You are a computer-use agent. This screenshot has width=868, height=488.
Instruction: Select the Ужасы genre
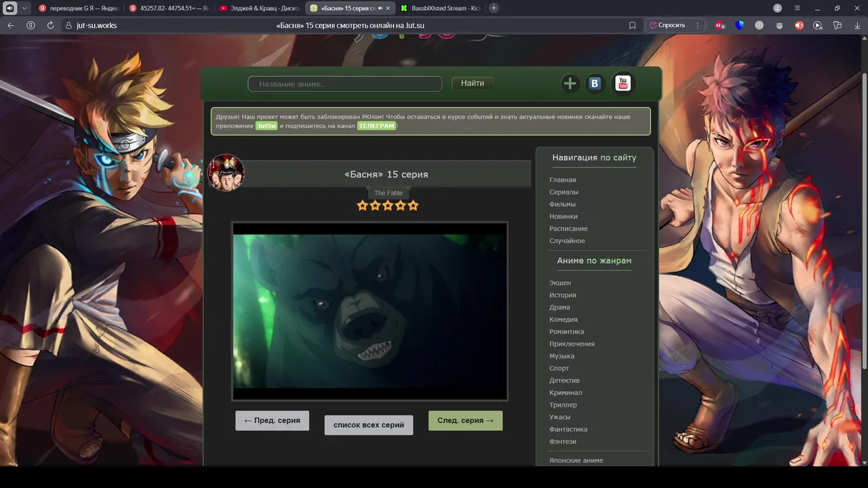[x=559, y=417]
